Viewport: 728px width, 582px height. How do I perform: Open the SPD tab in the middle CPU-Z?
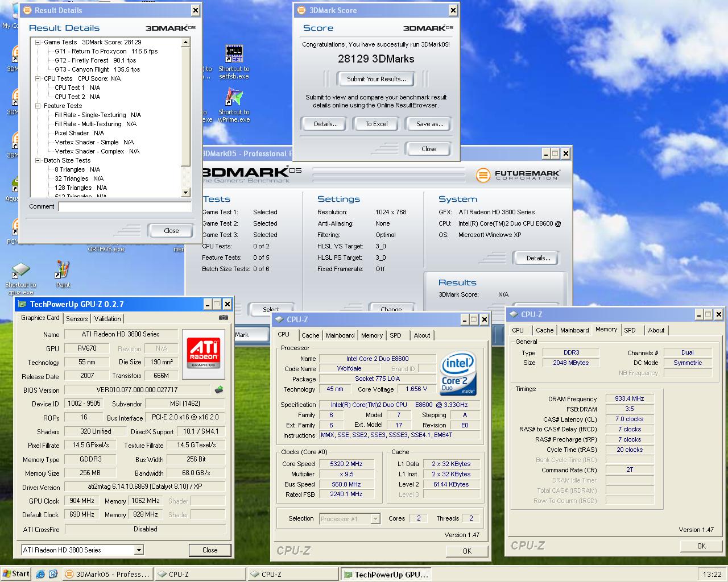point(396,335)
